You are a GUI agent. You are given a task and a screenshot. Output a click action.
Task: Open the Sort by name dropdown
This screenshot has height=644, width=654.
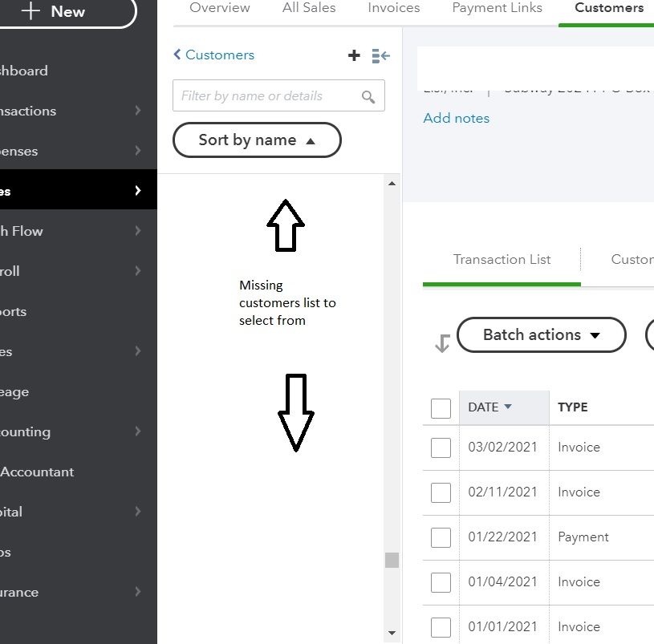pyautogui.click(x=257, y=140)
